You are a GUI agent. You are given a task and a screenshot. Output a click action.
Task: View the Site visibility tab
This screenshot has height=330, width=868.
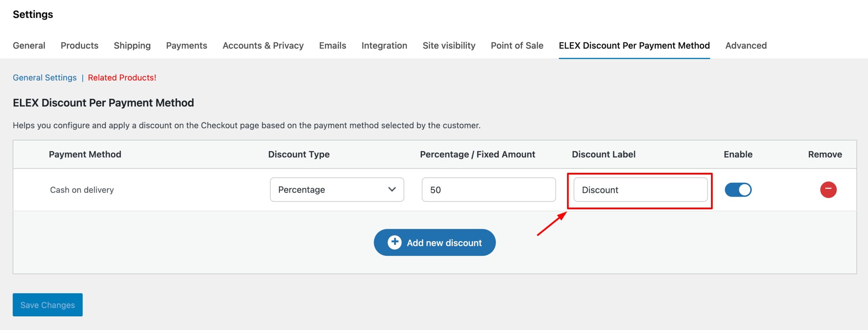[x=449, y=45]
